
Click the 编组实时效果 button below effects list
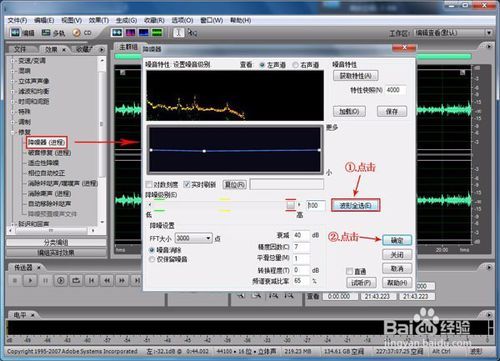[56, 253]
